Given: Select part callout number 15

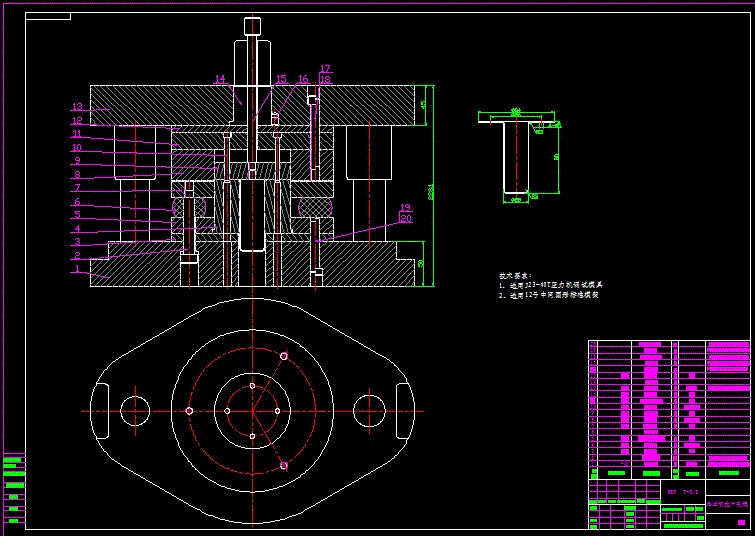Looking at the screenshot, I should [x=281, y=78].
